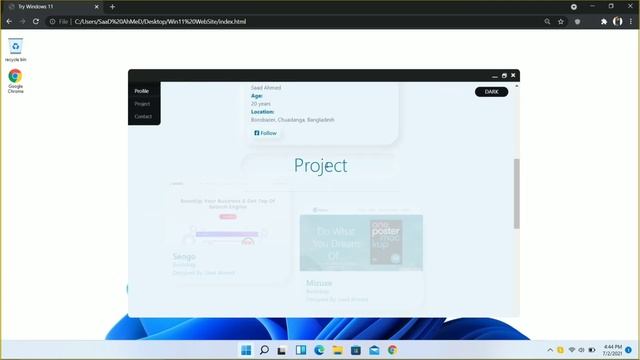Open taskbar Search magnifier
This screenshot has height=360, width=640.
point(264,350)
